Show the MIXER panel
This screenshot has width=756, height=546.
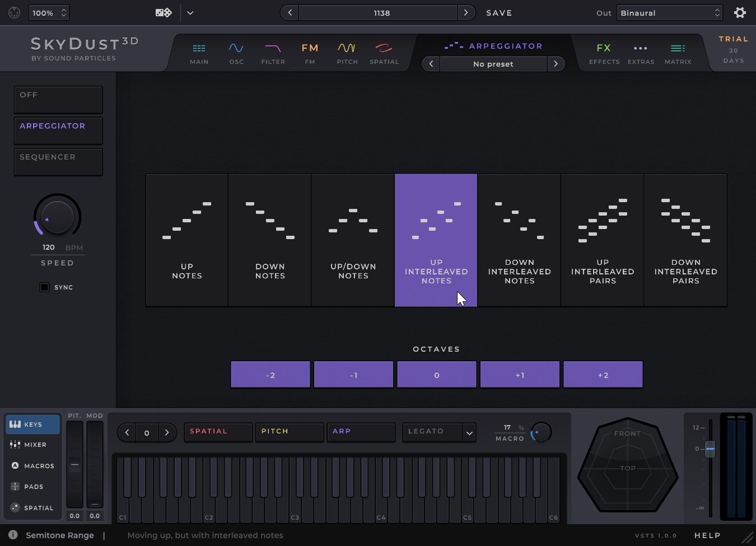32,445
